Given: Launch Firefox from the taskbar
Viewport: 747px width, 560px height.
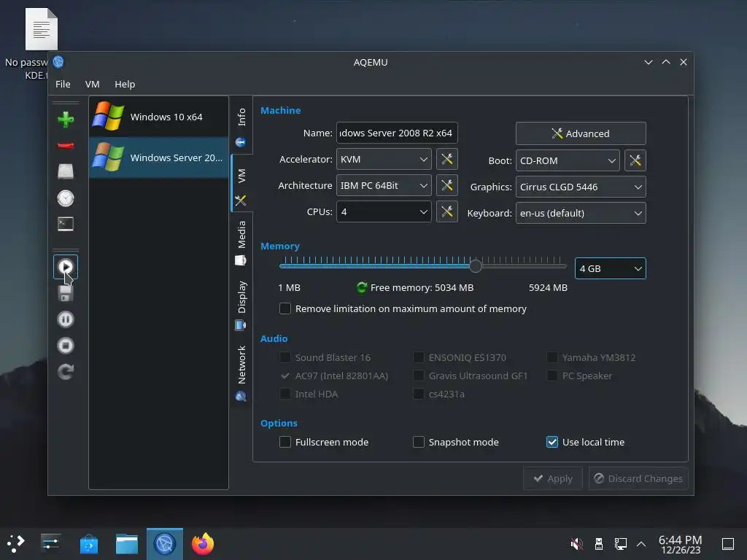Looking at the screenshot, I should coord(203,544).
